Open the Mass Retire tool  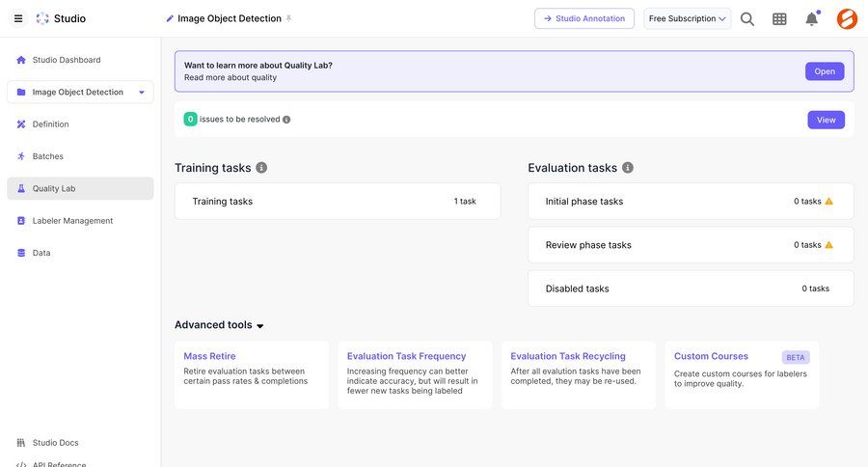click(252, 375)
